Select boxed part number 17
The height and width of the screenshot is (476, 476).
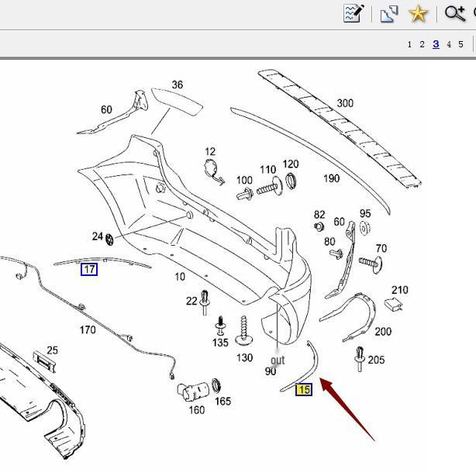tap(89, 269)
